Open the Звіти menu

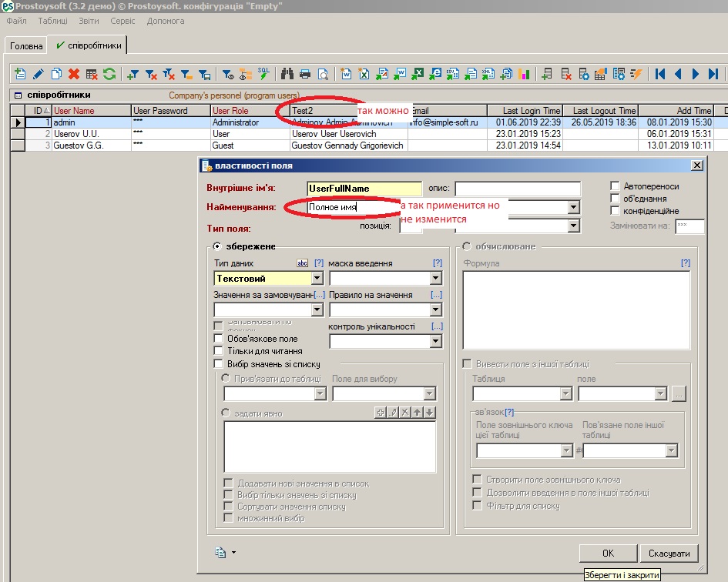89,21
